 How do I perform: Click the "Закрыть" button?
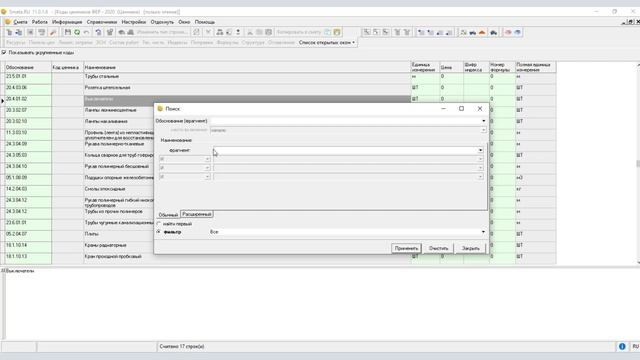471,248
